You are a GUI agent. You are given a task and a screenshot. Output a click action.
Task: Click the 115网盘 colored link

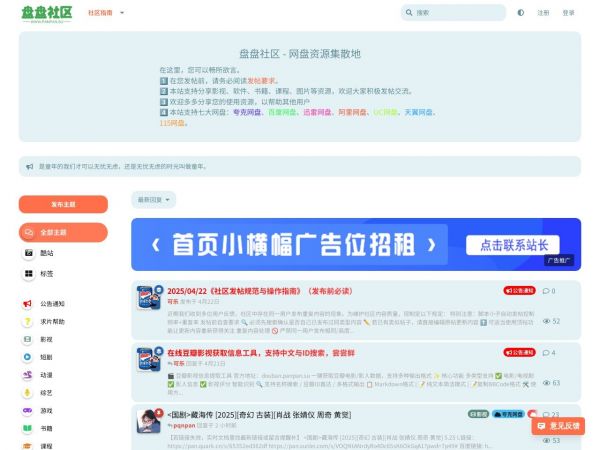(172, 123)
